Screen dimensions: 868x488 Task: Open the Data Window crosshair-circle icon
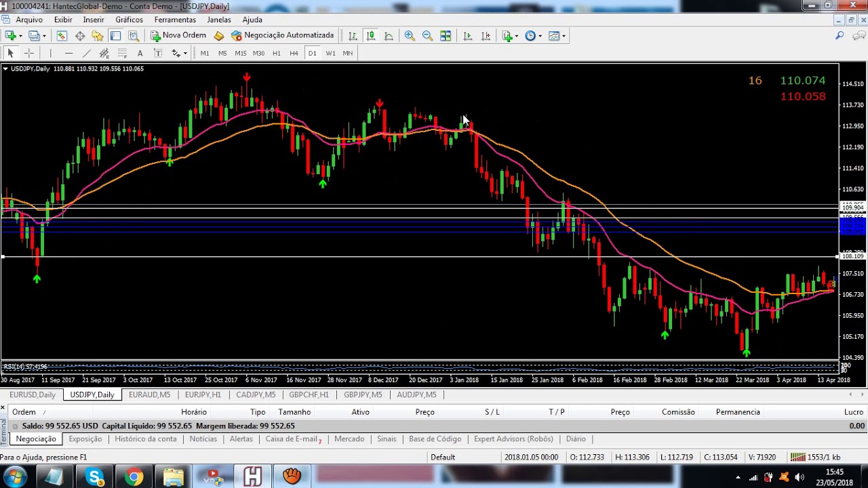(x=80, y=36)
